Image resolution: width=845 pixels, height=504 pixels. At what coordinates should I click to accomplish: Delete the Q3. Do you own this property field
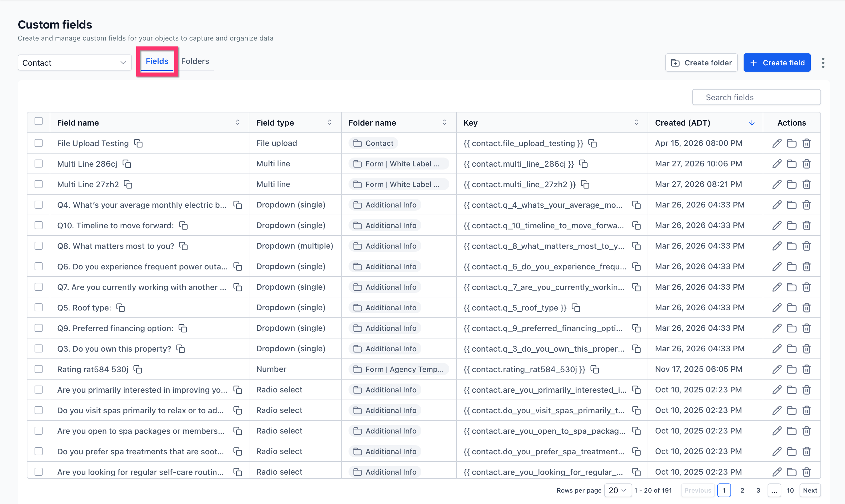pyautogui.click(x=807, y=349)
